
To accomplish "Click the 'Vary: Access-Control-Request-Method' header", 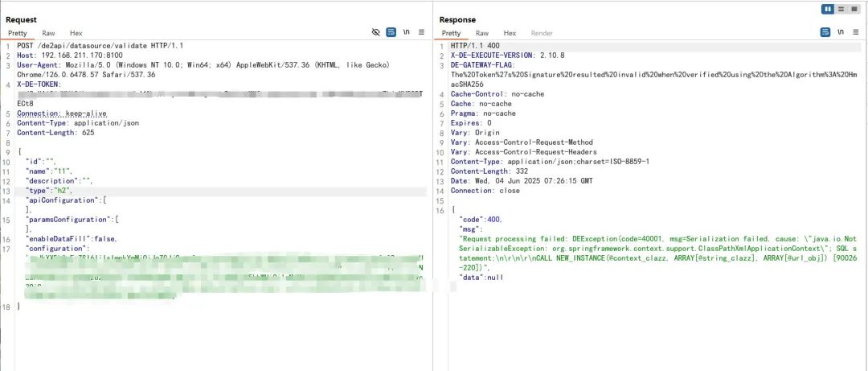I will pos(522,142).
